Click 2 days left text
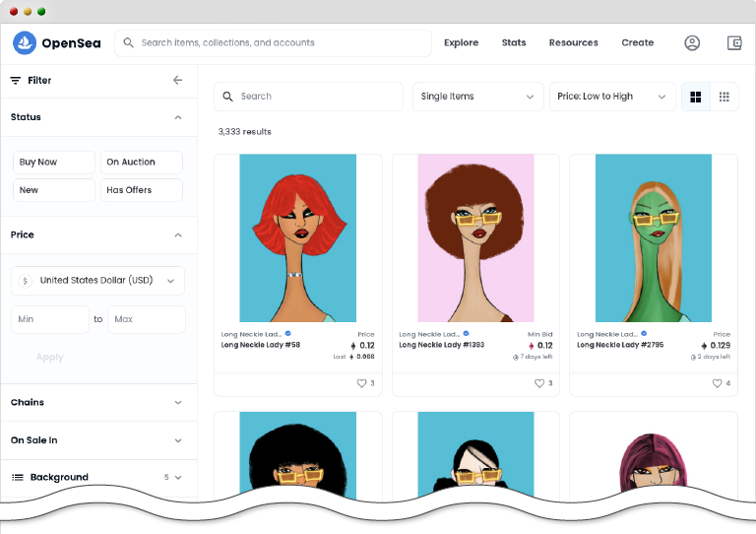 pos(711,357)
